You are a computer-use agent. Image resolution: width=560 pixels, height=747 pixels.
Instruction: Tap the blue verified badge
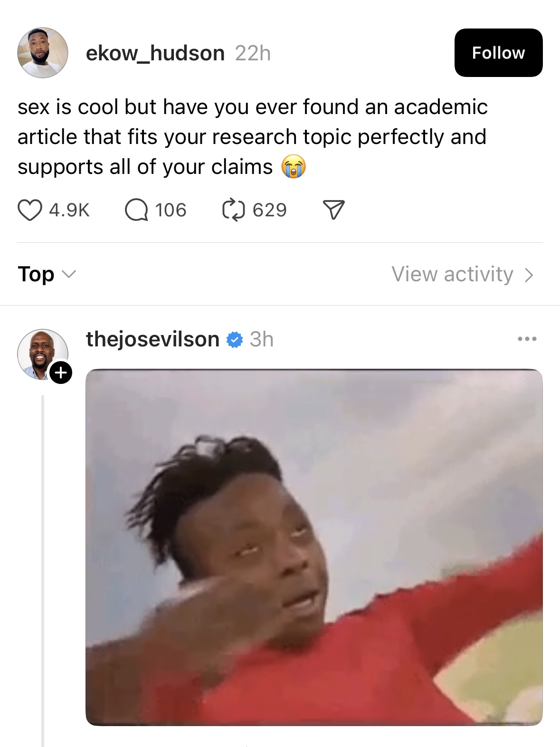235,340
